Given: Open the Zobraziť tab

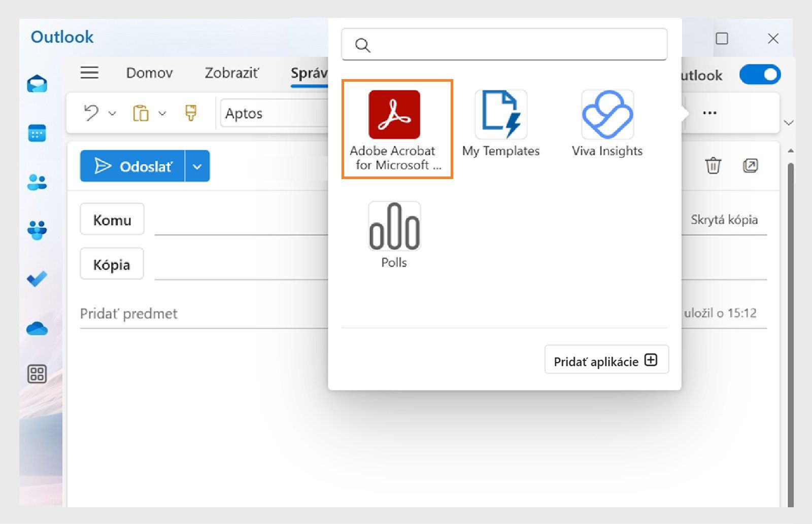Looking at the screenshot, I should click(x=232, y=73).
